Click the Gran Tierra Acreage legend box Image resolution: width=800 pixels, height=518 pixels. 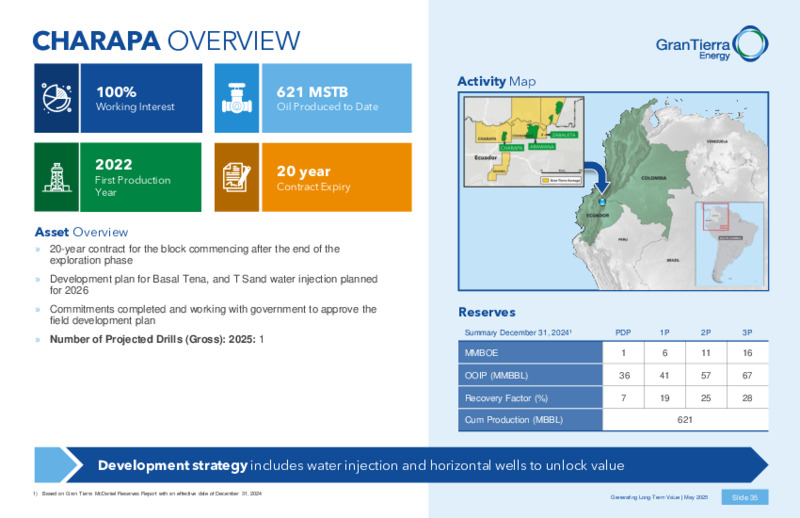(x=561, y=180)
